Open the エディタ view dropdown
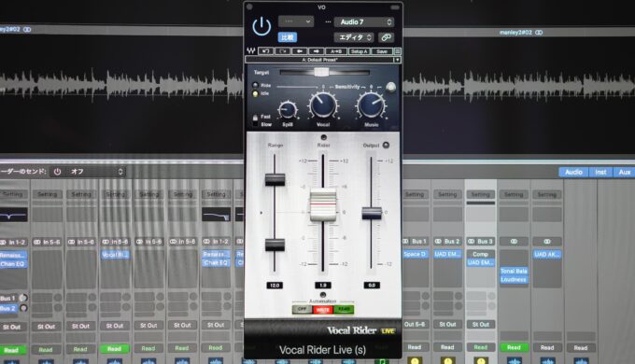The image size is (635, 364). click(x=354, y=37)
